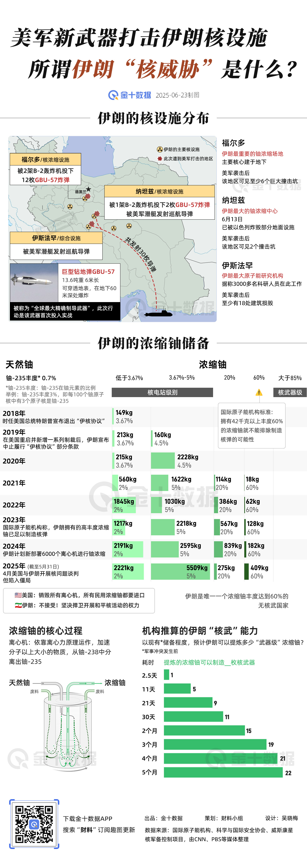Click the Iran flag icon
307x868 pixels.
pos(18,605)
